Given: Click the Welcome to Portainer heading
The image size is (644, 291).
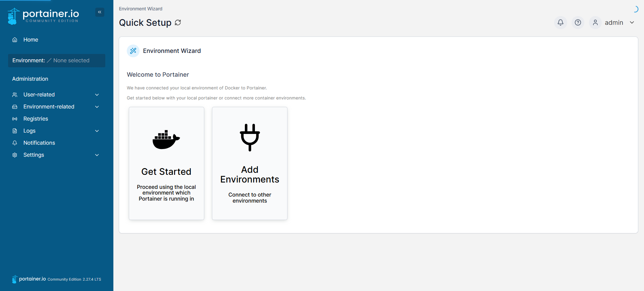Looking at the screenshot, I should click(158, 75).
